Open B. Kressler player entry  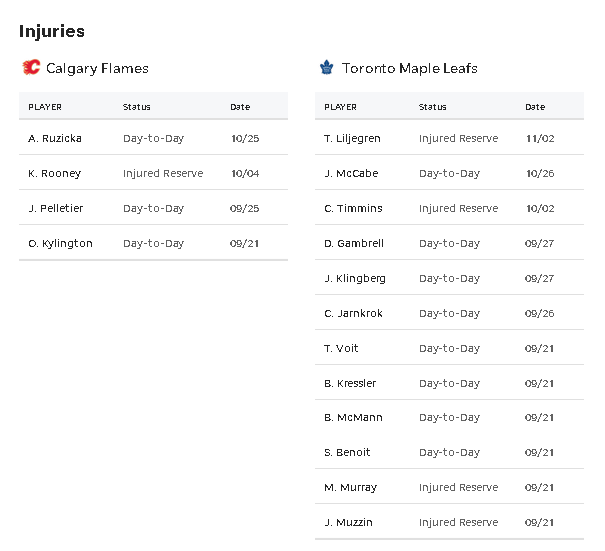point(350,384)
